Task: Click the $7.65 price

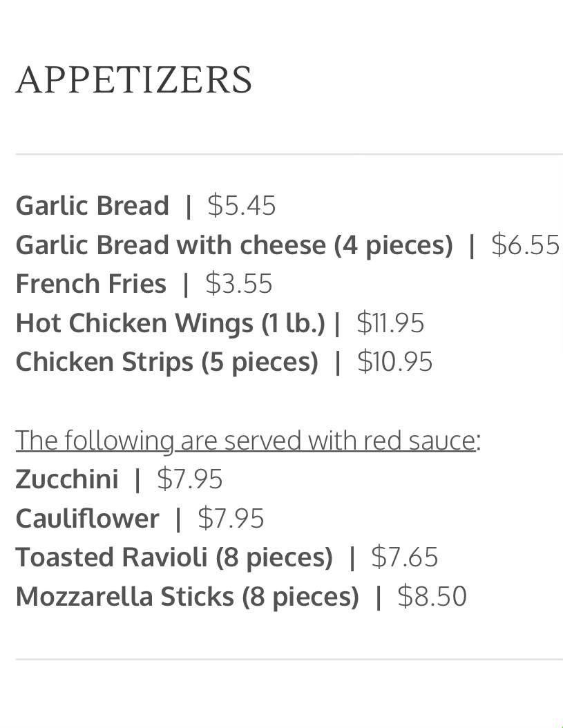Action: click(405, 557)
